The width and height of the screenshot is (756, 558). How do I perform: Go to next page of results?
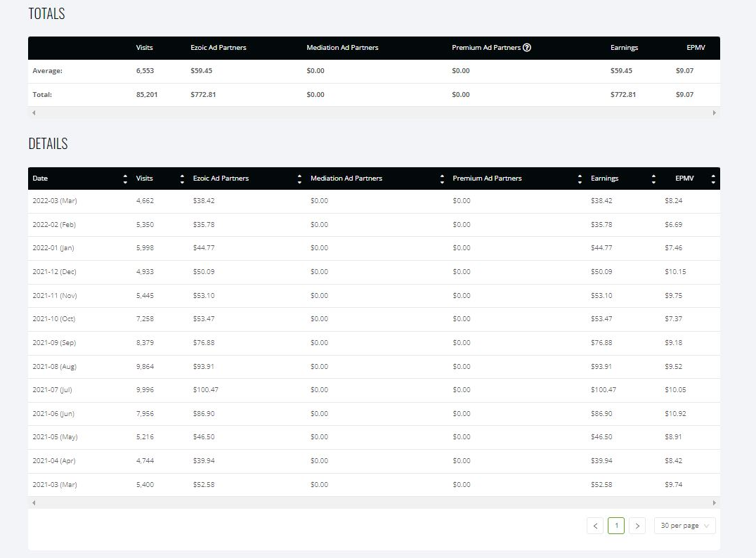click(637, 526)
